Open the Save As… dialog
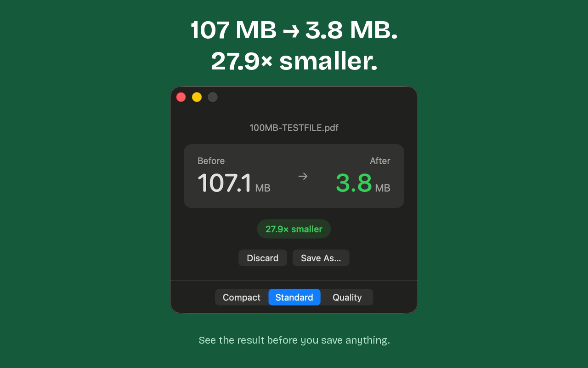 (321, 258)
